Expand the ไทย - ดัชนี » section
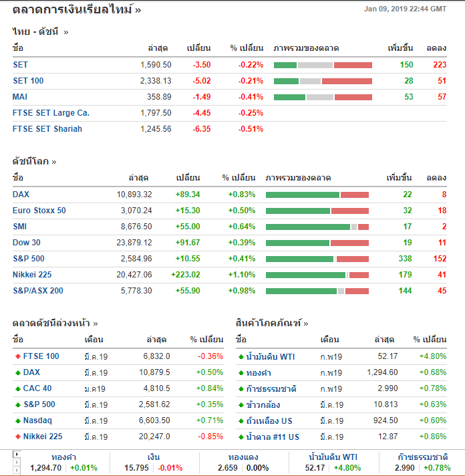Screen dimensions: 465x476 pos(40,31)
